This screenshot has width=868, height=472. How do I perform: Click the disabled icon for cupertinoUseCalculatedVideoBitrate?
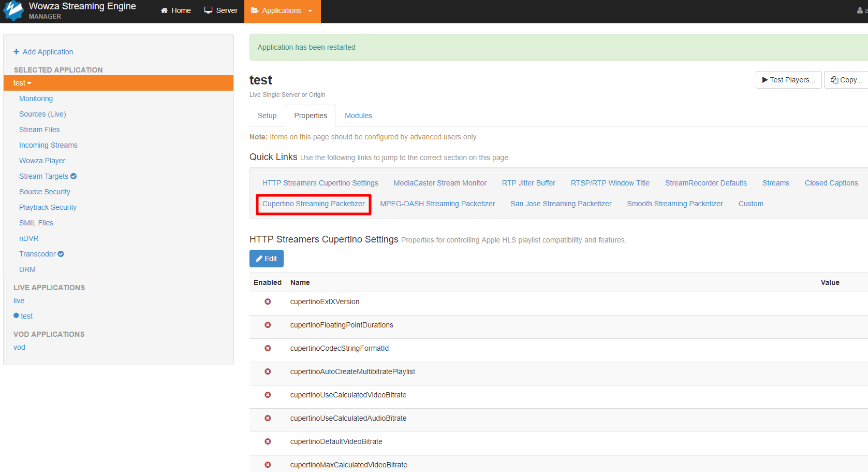268,395
